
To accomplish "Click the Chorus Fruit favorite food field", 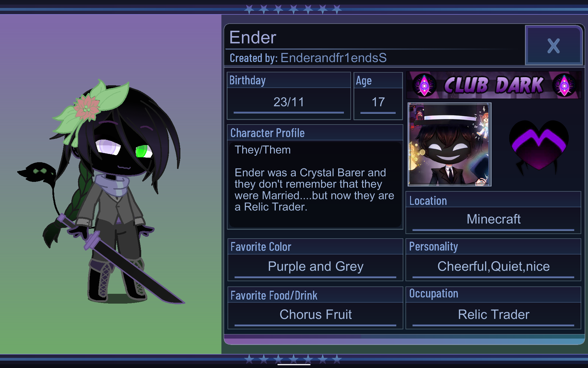I will click(315, 315).
